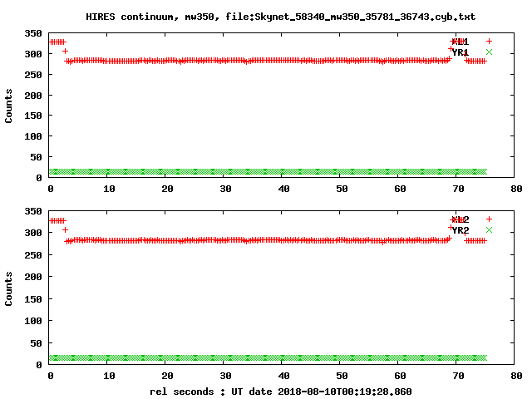Image resolution: width=532 pixels, height=399 pixels.
Task: Click the 70 x-axis tick label under YR2 plot
Action: [x=458, y=376]
